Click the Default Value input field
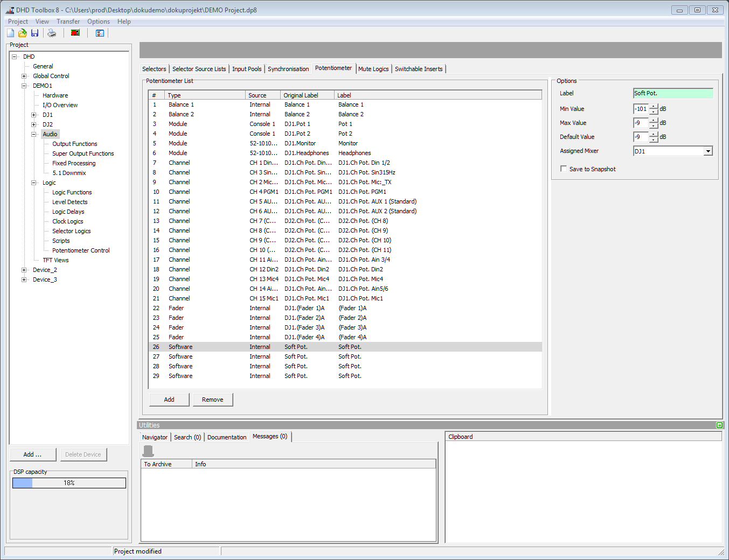The height and width of the screenshot is (560, 729). [x=641, y=137]
